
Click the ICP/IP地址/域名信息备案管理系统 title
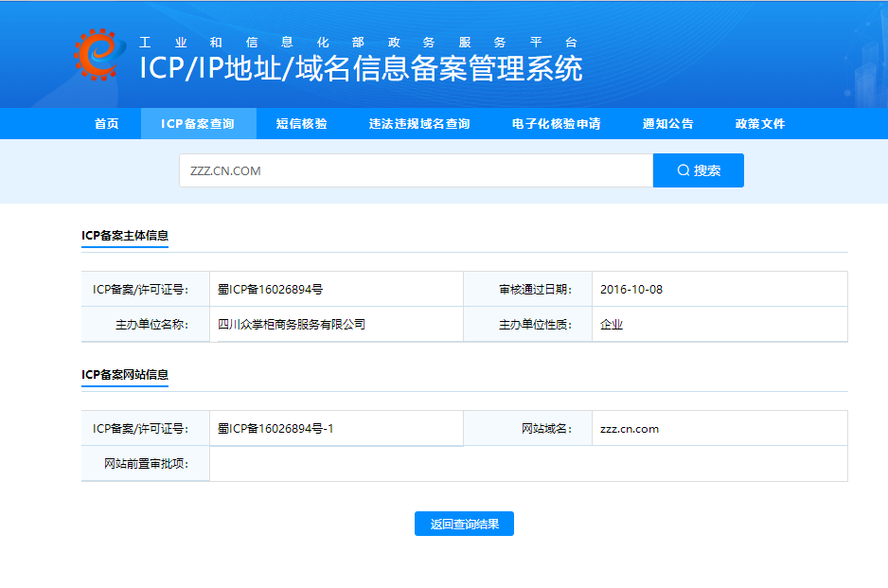(x=361, y=68)
